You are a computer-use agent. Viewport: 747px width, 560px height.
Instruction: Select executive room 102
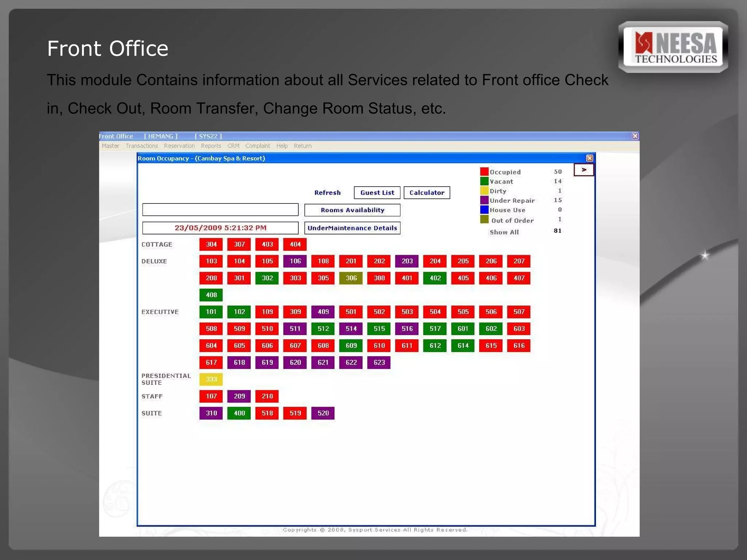(239, 312)
